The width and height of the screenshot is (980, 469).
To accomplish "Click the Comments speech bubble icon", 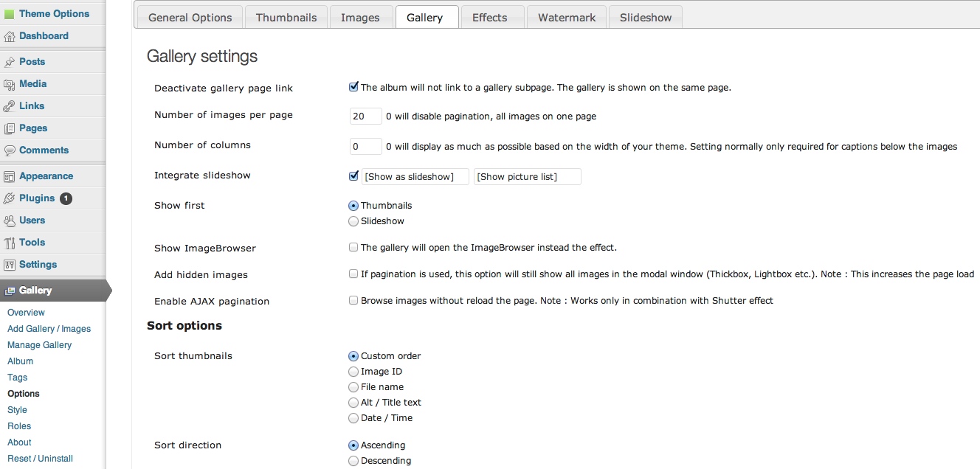I will 9,150.
